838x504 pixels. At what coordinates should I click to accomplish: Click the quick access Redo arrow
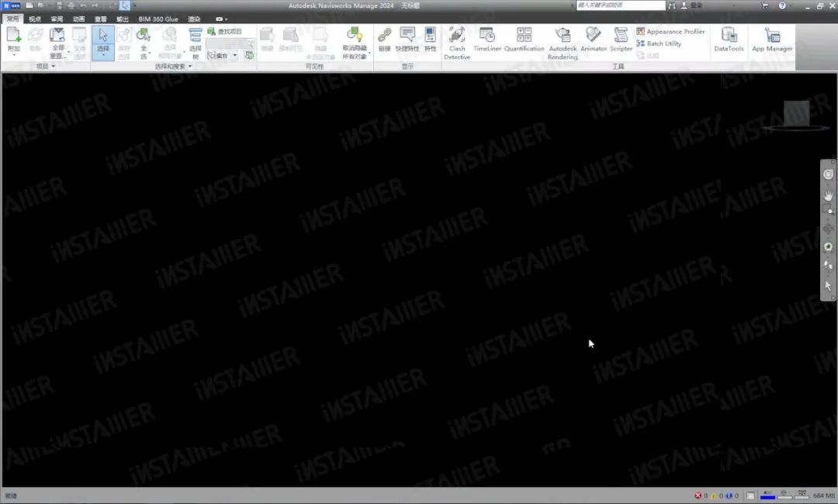95,5
